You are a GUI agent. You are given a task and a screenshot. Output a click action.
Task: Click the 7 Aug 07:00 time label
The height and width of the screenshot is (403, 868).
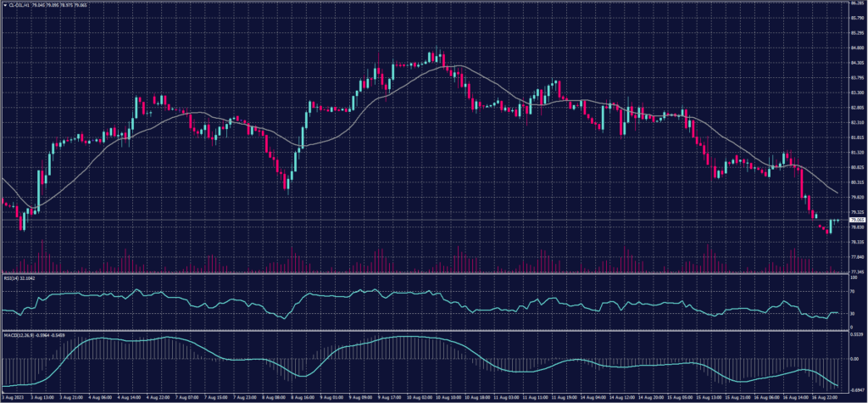click(x=186, y=397)
